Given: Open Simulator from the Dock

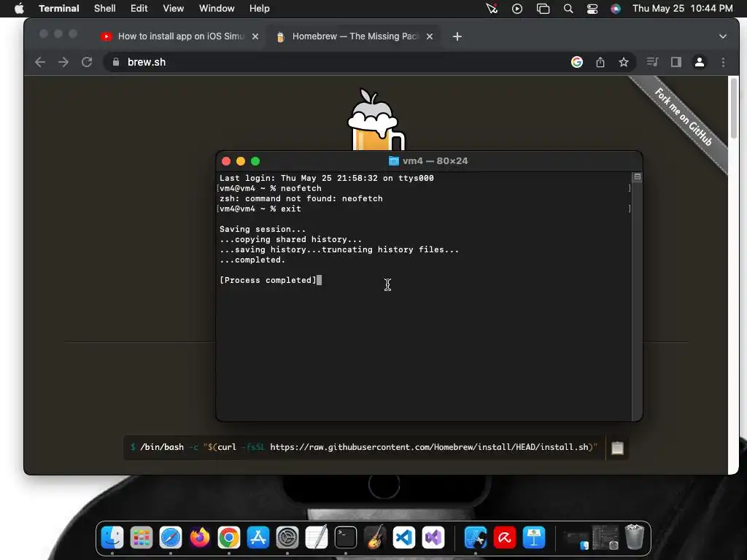Looking at the screenshot, I should point(476,538).
